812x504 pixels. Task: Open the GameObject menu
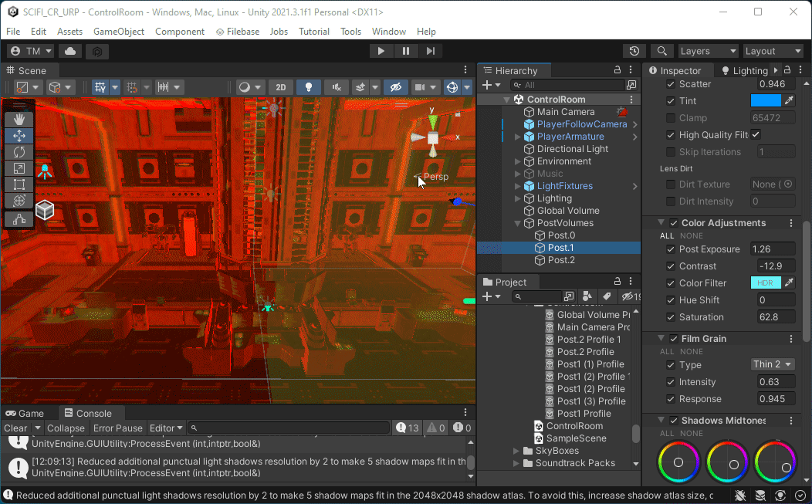tap(118, 32)
